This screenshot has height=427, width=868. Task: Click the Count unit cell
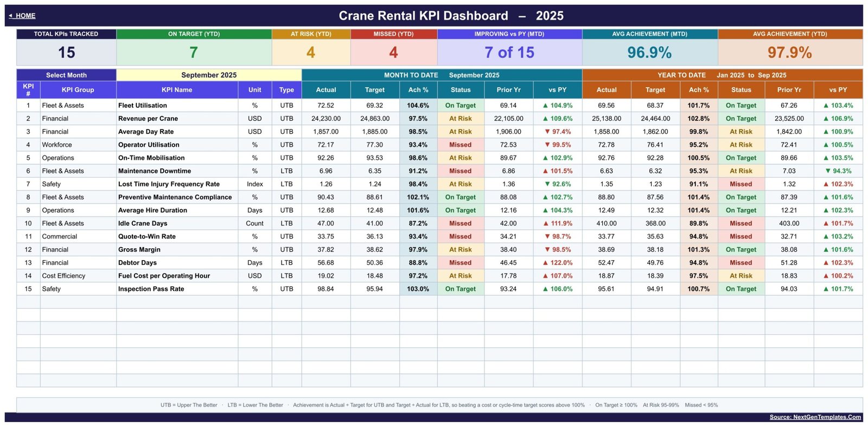[x=255, y=223]
